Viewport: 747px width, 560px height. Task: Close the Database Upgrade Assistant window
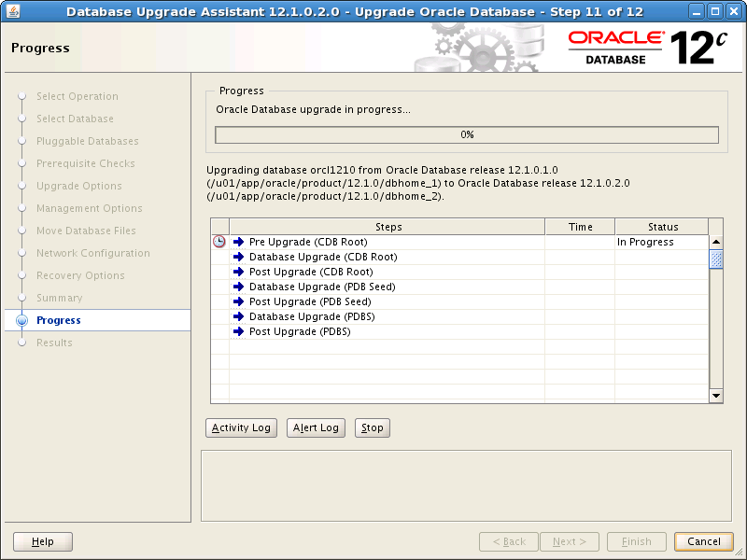pos(734,11)
